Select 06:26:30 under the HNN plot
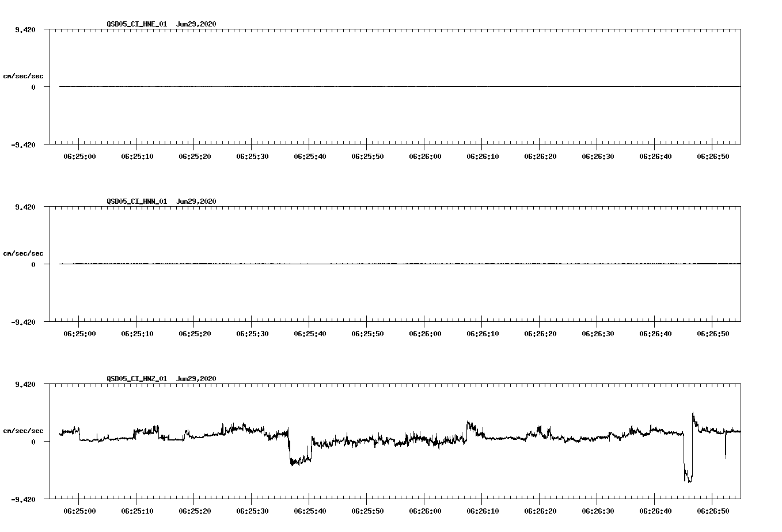Viewport: 782px width, 532px height. (598, 333)
